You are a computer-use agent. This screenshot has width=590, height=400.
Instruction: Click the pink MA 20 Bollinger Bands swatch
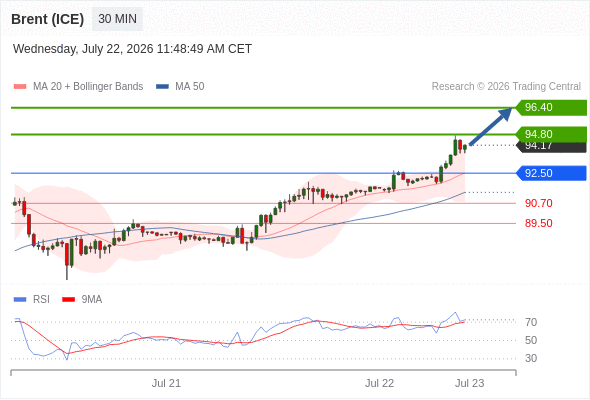coord(20,87)
